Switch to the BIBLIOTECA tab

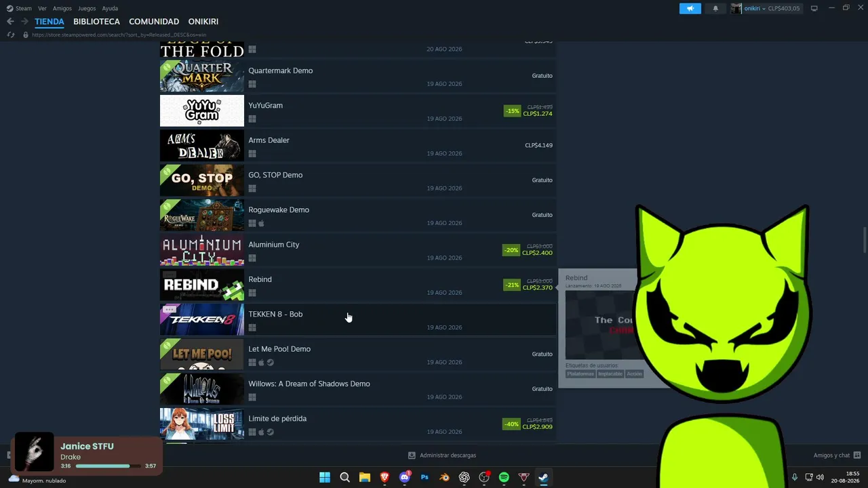[x=96, y=22]
